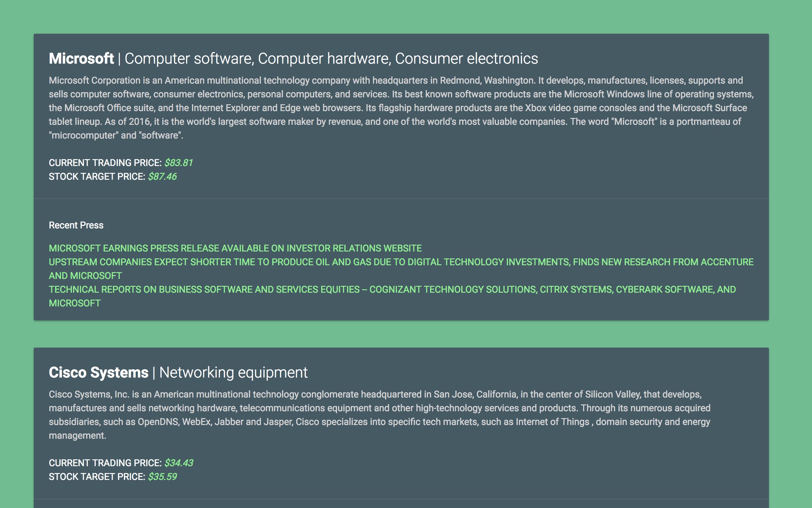Click the Consumer electronics category text

(x=466, y=59)
